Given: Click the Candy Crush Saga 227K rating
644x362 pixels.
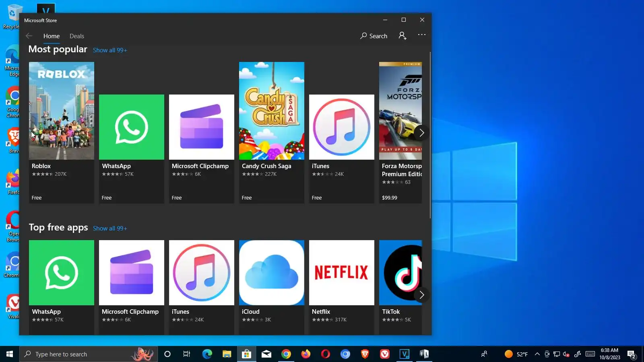Looking at the screenshot, I should tap(259, 174).
